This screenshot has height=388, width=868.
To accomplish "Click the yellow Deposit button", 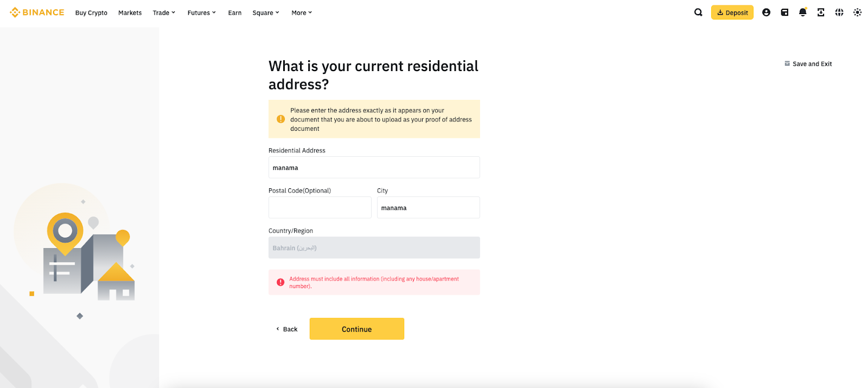I will [x=732, y=12].
